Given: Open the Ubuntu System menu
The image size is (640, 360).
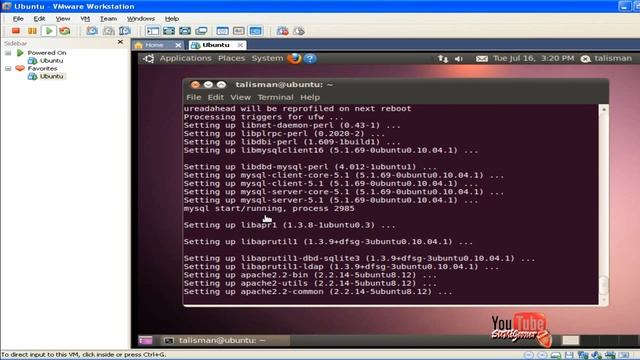Looking at the screenshot, I should point(267,58).
